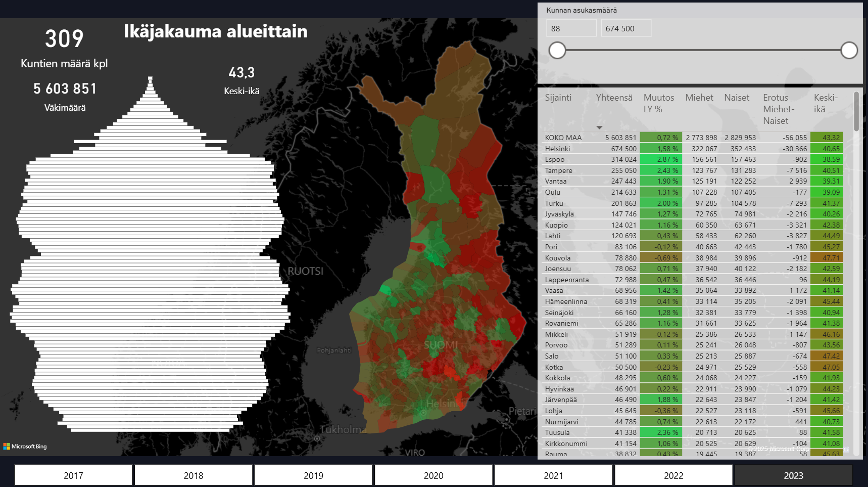The width and height of the screenshot is (868, 487).
Task: Focus the maximum population field showing 674 500
Action: 625,28
